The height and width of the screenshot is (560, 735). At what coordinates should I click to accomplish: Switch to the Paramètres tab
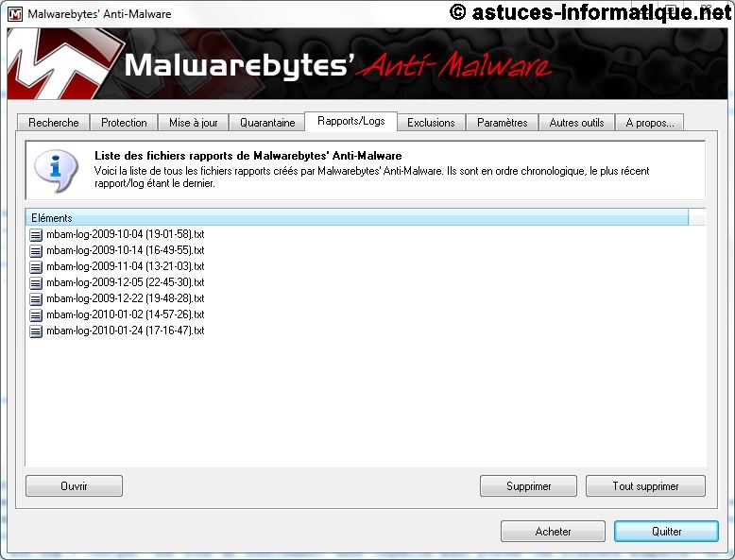[x=502, y=123]
